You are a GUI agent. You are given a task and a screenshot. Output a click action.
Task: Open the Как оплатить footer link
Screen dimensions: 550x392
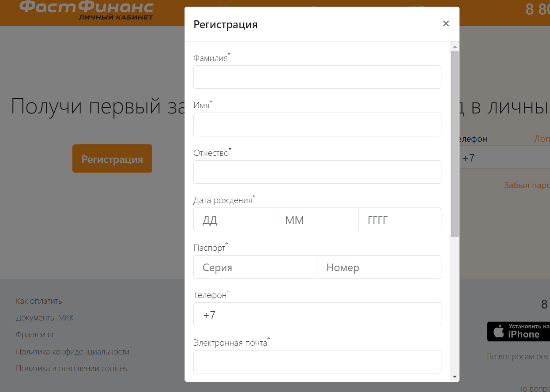coord(39,301)
